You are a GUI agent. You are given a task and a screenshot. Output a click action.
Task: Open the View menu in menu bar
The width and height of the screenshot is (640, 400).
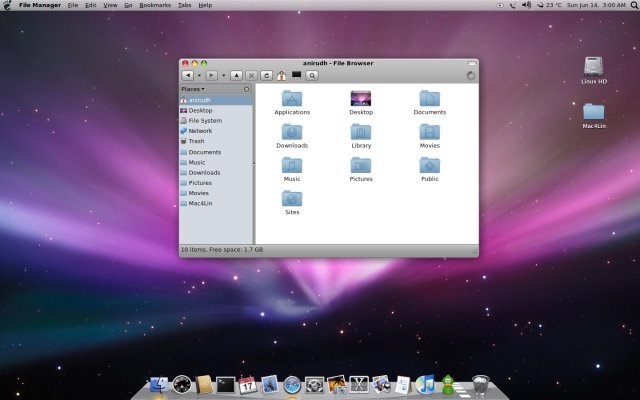[x=109, y=5]
